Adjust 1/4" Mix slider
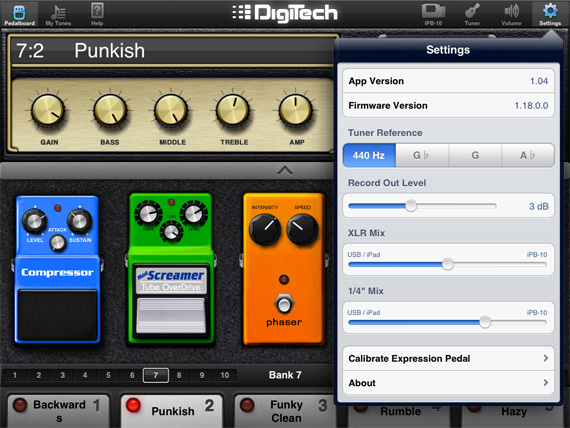The height and width of the screenshot is (428, 570). [x=485, y=322]
